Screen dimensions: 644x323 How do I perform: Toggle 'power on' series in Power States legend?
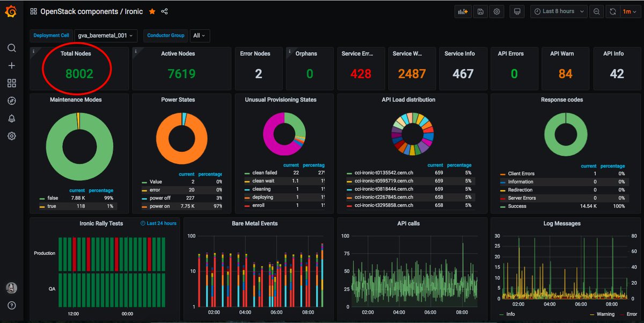(x=159, y=206)
